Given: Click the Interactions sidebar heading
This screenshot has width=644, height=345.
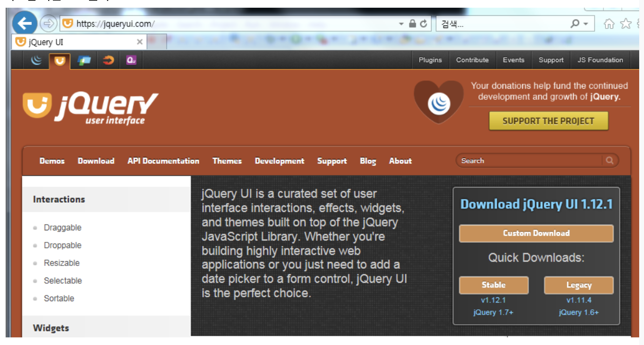Looking at the screenshot, I should pyautogui.click(x=59, y=199).
